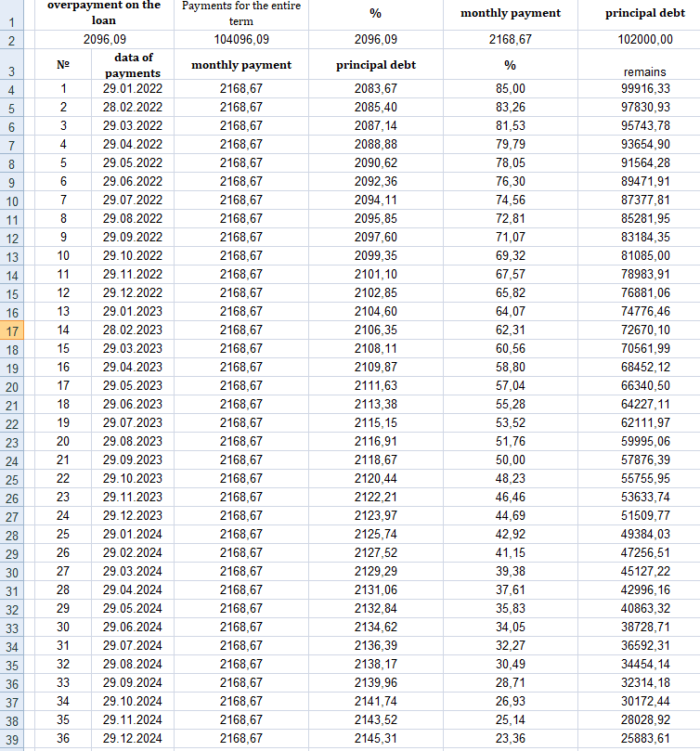This screenshot has width=700, height=751.
Task: Click the date cell 28.02.2023
Action: coord(132,330)
